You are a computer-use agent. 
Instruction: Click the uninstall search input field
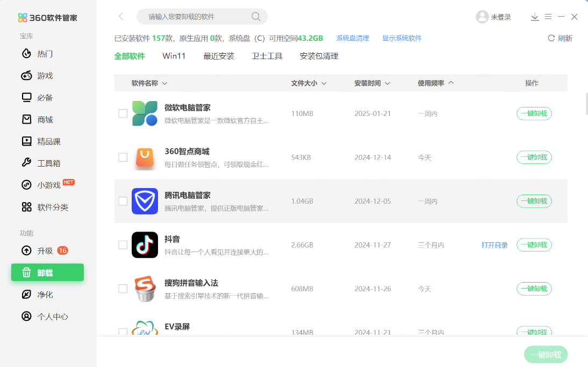tap(202, 17)
